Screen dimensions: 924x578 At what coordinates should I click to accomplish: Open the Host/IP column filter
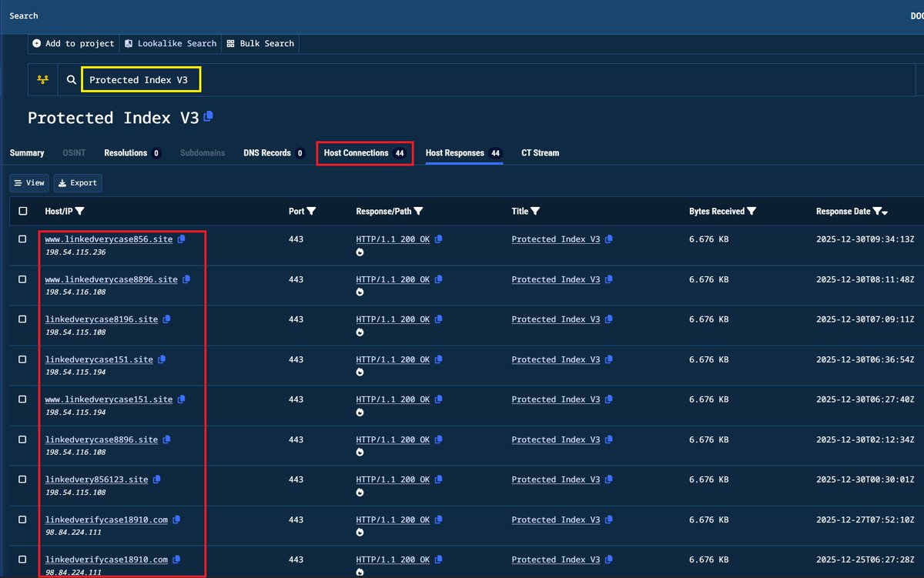[x=80, y=211]
